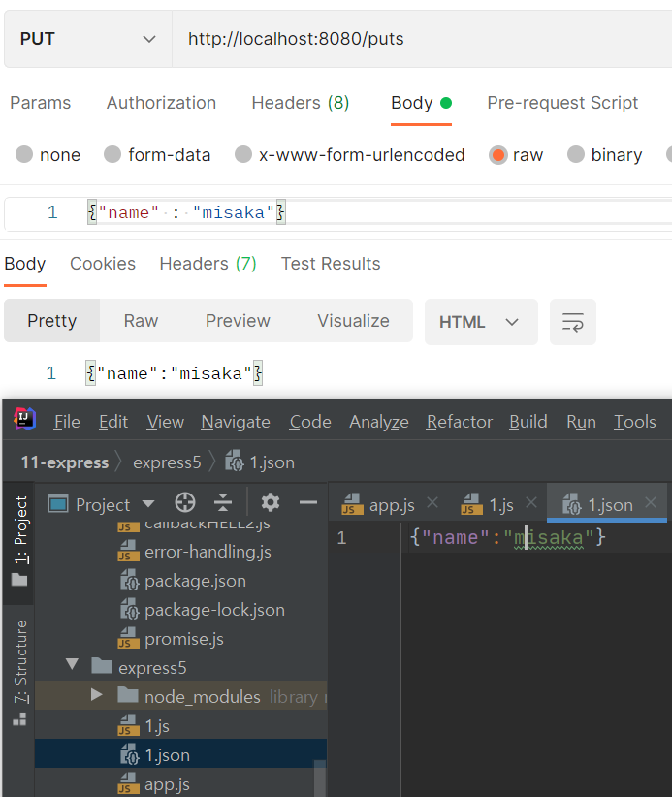Click the collapse all icon
The image size is (672, 797).
pos(223,502)
